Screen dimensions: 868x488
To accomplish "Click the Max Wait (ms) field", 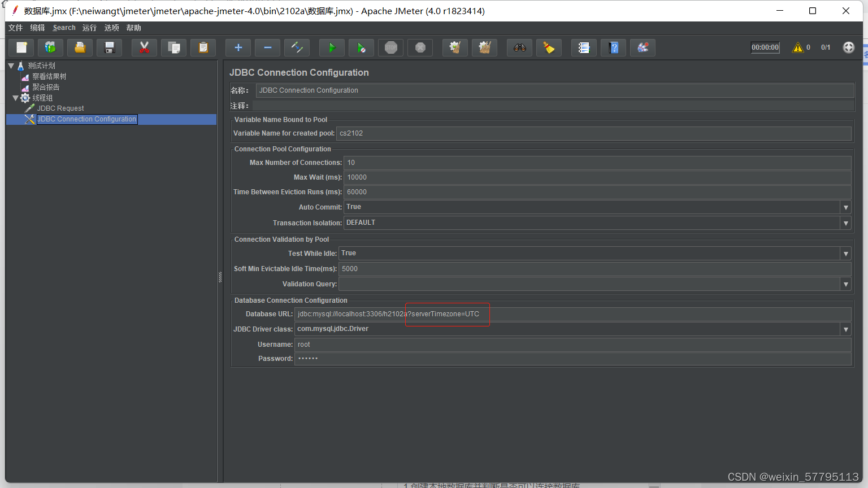I will point(597,177).
